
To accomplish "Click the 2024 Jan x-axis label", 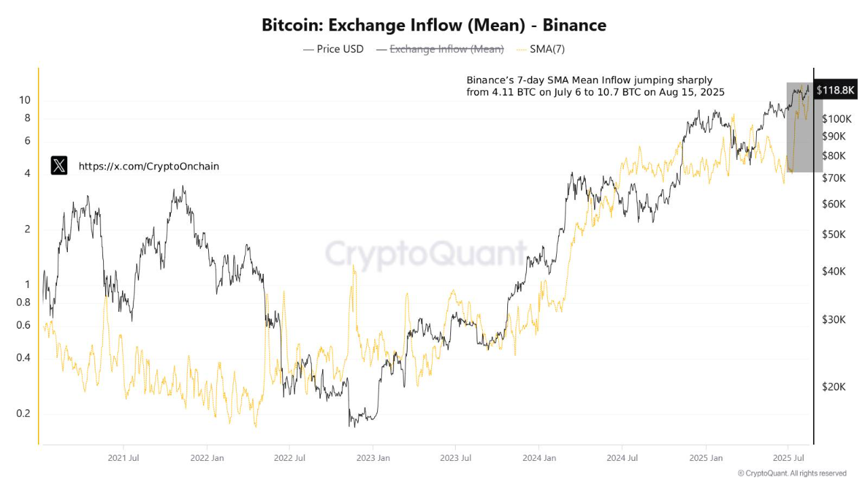I will (539, 458).
